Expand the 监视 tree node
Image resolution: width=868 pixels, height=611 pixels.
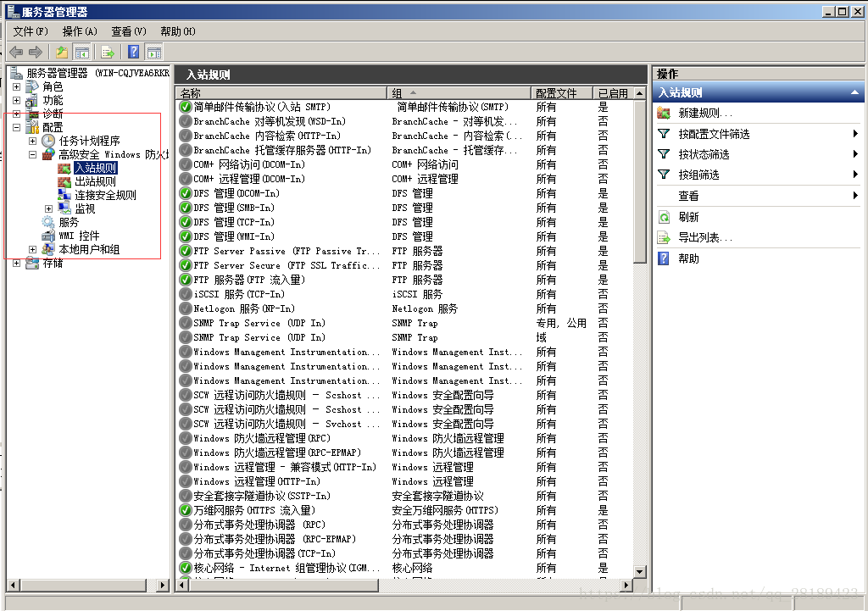(x=48, y=208)
